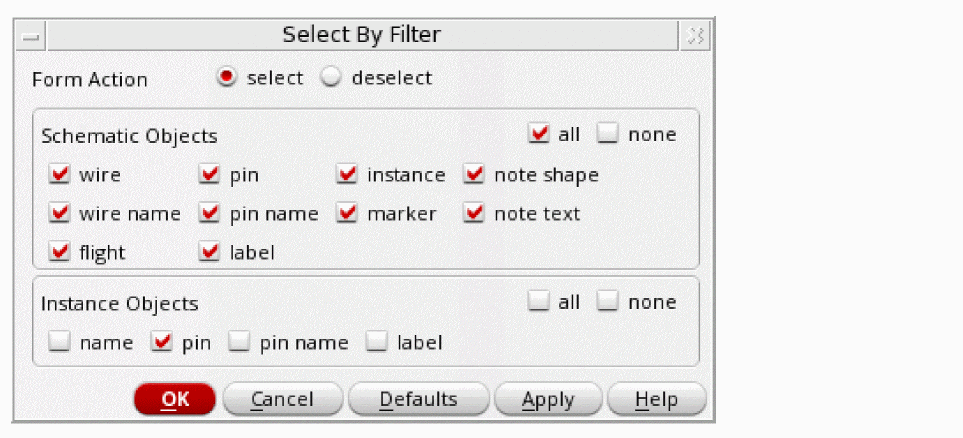Enable Instance Objects 'name' checkbox
This screenshot has height=438, width=963.
pos(60,342)
